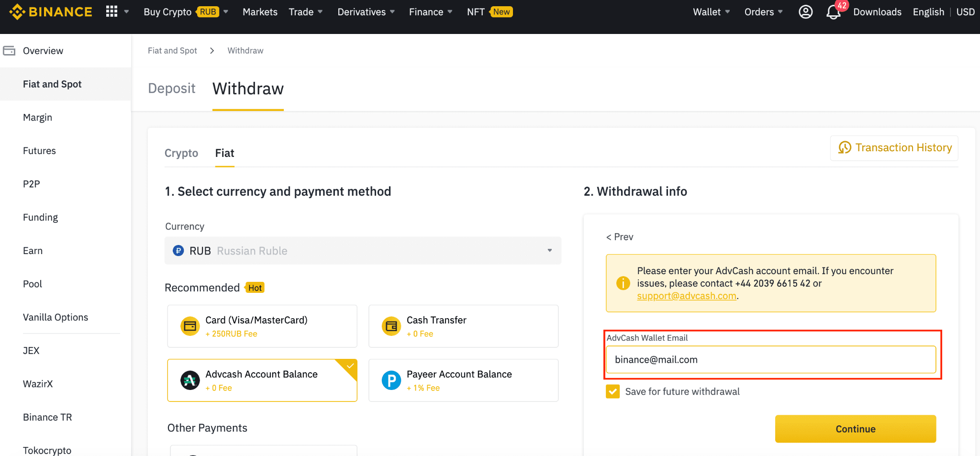
Task: Open the support@advcash.com email link
Action: click(687, 296)
